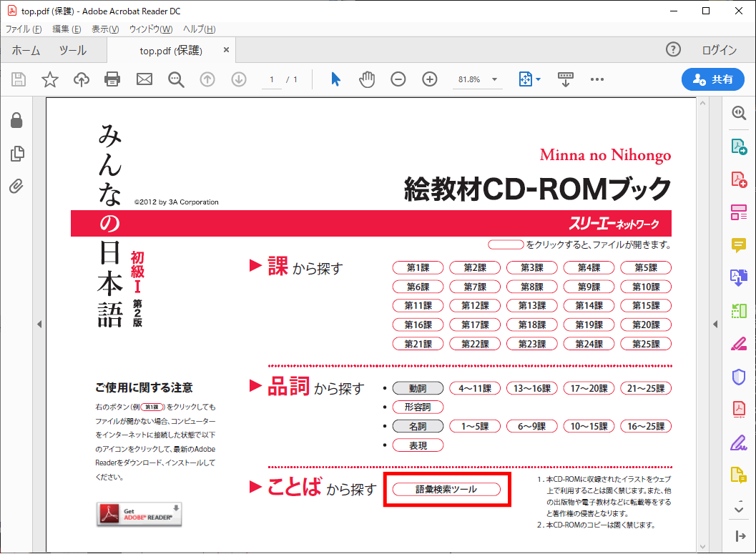Open Export PDF tool in right pane
Image resolution: width=756 pixels, height=554 pixels.
(x=739, y=147)
